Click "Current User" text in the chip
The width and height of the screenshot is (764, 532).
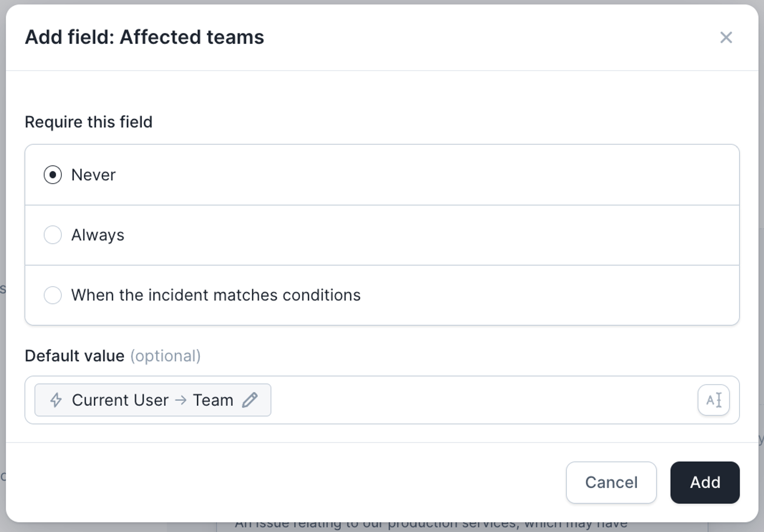[x=120, y=400]
